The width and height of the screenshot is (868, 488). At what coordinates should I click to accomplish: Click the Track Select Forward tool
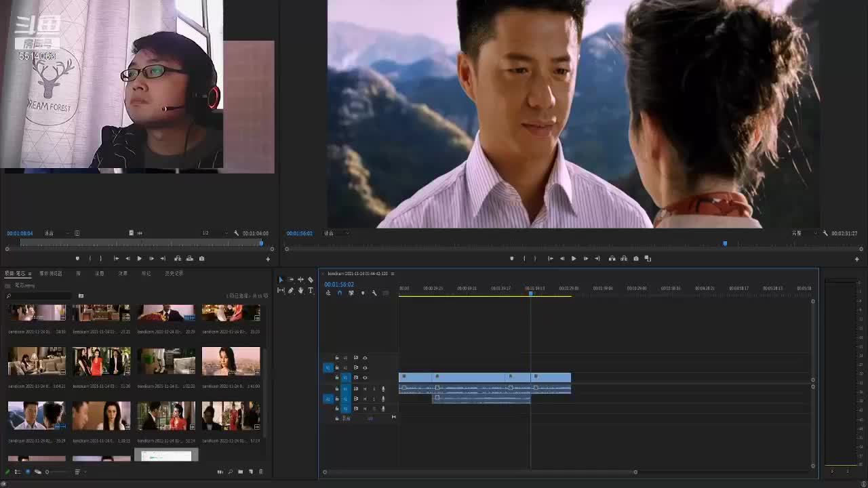(291, 280)
